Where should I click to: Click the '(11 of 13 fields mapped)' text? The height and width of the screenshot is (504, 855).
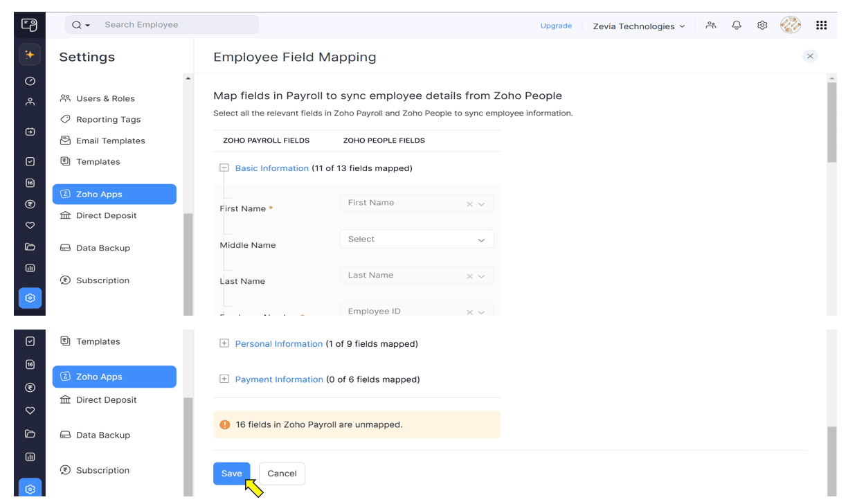[362, 168]
